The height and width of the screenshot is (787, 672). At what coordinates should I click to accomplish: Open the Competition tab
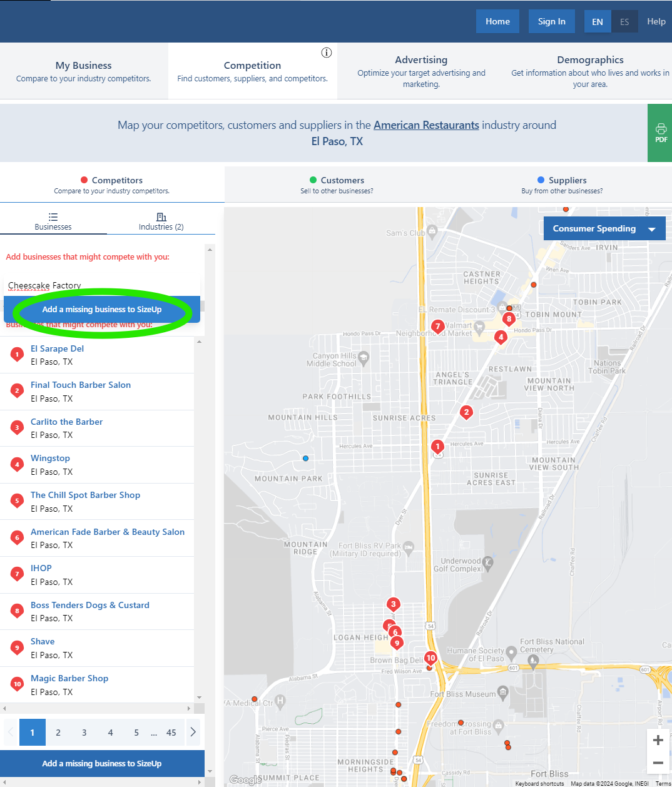(x=253, y=71)
